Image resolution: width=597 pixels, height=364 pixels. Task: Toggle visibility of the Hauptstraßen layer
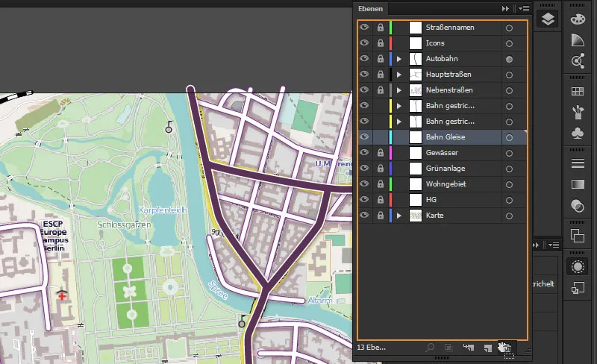tap(364, 74)
